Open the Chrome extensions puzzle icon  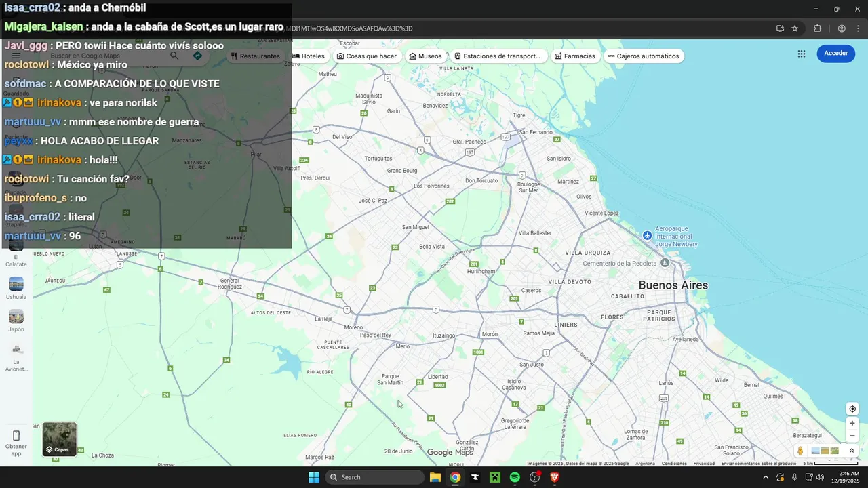click(817, 28)
